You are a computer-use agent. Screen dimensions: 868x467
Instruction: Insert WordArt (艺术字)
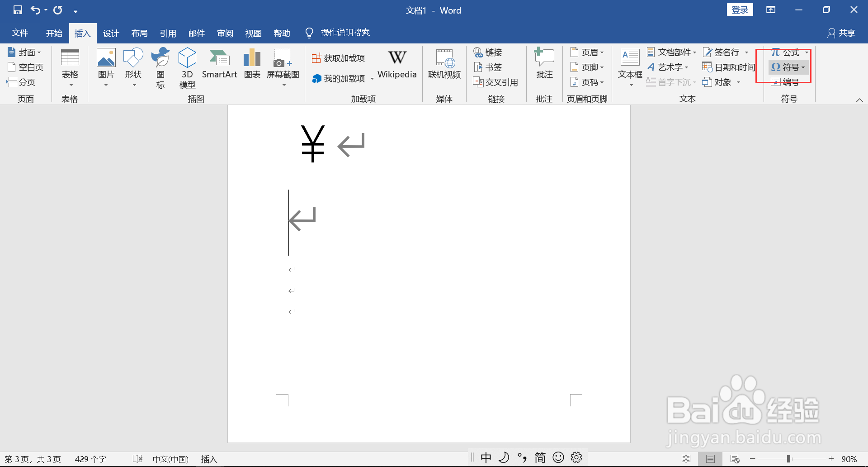pos(669,67)
